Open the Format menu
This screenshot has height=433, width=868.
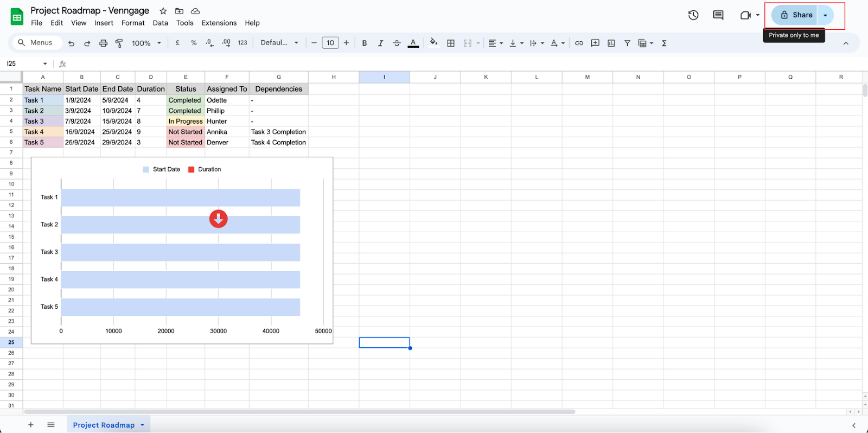coord(133,23)
